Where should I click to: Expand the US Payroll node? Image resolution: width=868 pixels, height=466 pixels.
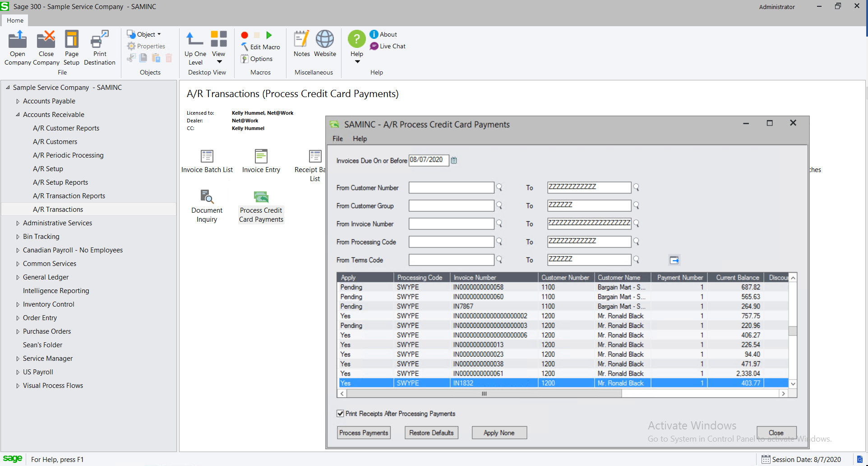click(18, 372)
